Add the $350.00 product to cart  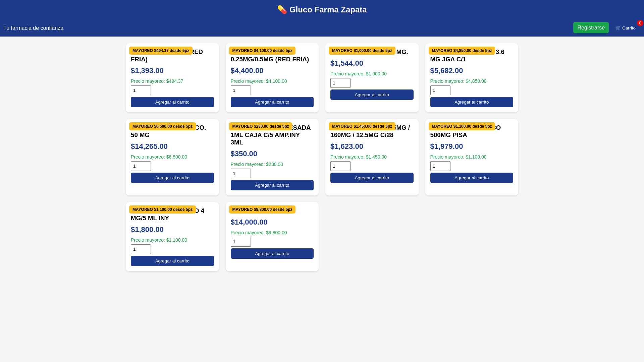point(272,185)
